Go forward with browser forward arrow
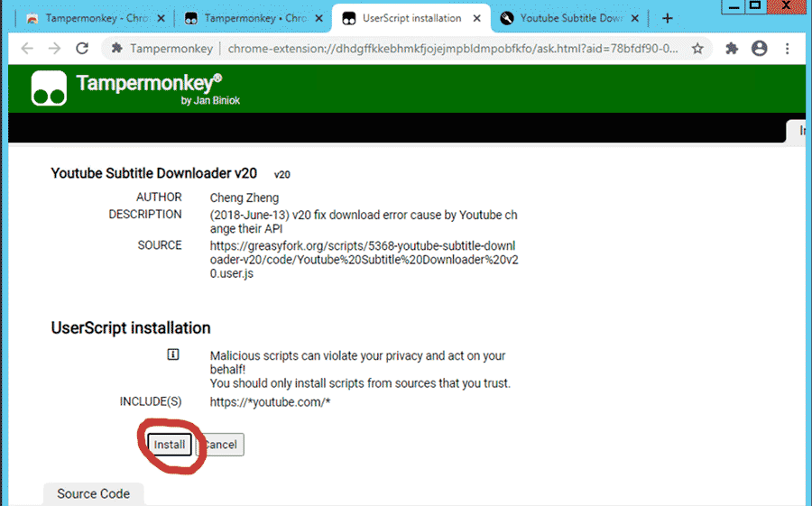The height and width of the screenshot is (506, 812). coord(54,48)
